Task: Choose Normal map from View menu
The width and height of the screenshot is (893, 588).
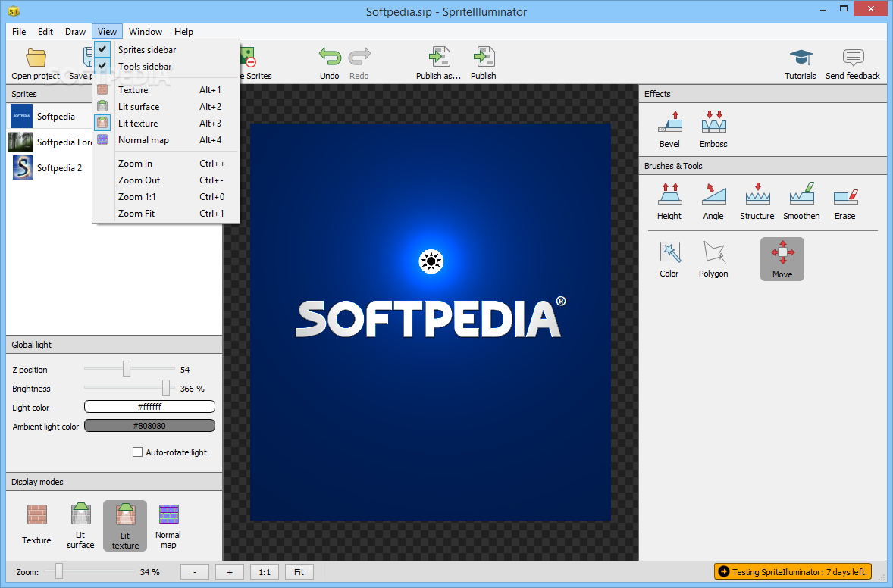Action: [x=166, y=140]
